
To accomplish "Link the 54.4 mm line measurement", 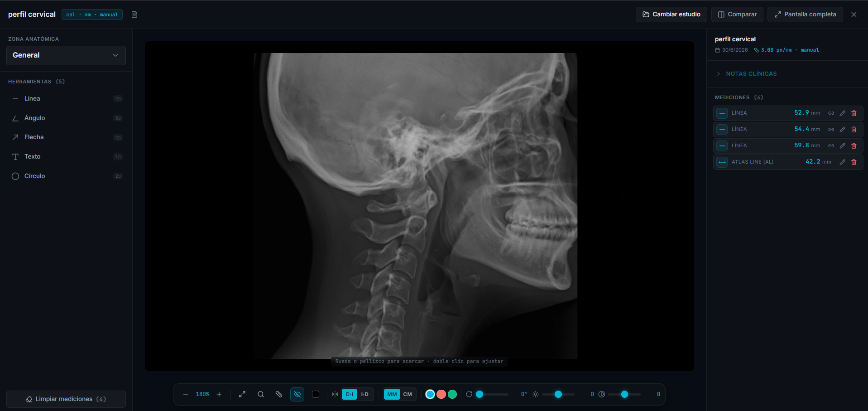I will click(x=831, y=130).
